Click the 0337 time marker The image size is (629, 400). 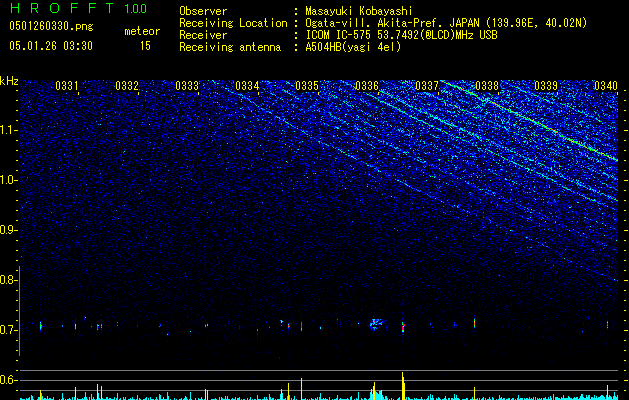(427, 86)
